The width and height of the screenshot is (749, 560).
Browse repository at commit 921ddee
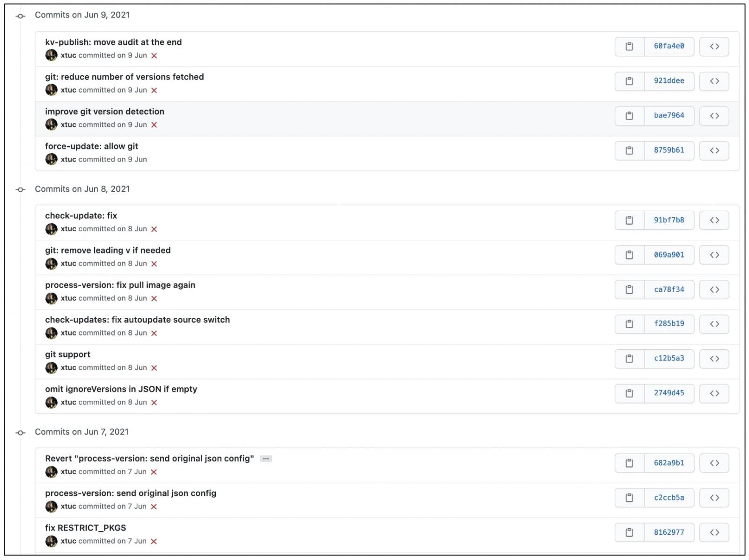click(x=714, y=81)
